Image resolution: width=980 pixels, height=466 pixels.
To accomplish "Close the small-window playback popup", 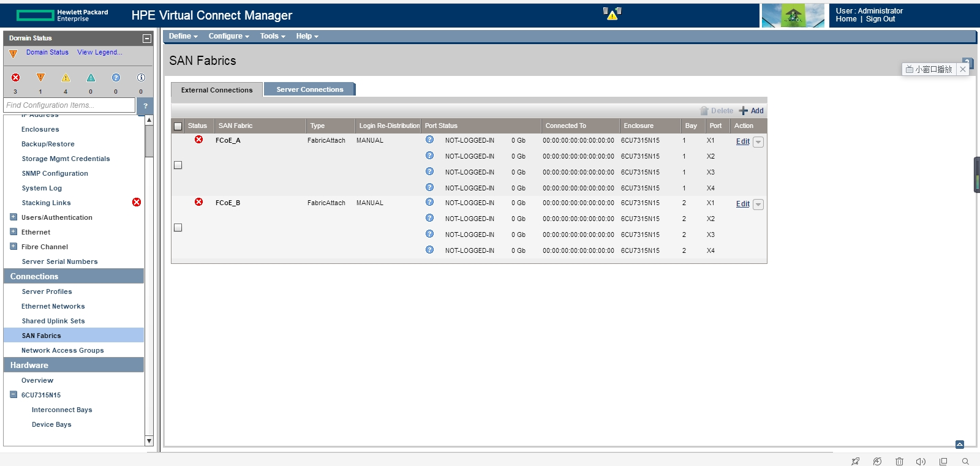I will (963, 69).
